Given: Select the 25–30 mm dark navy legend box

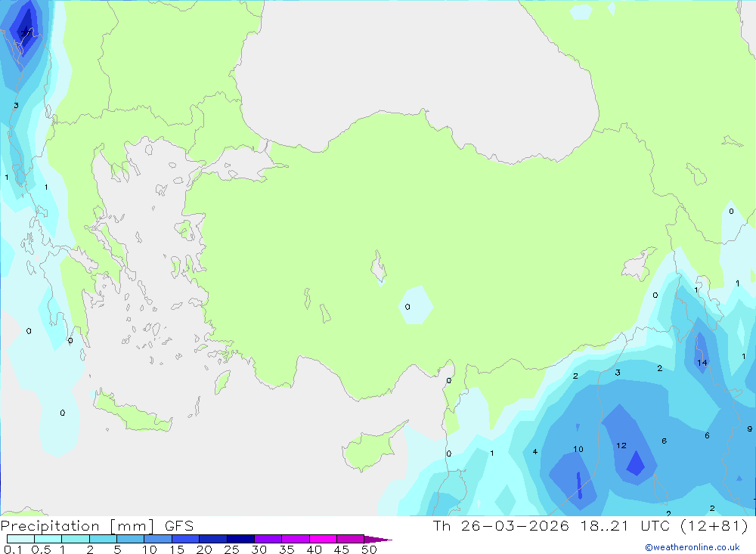Looking at the screenshot, I should [x=240, y=539].
